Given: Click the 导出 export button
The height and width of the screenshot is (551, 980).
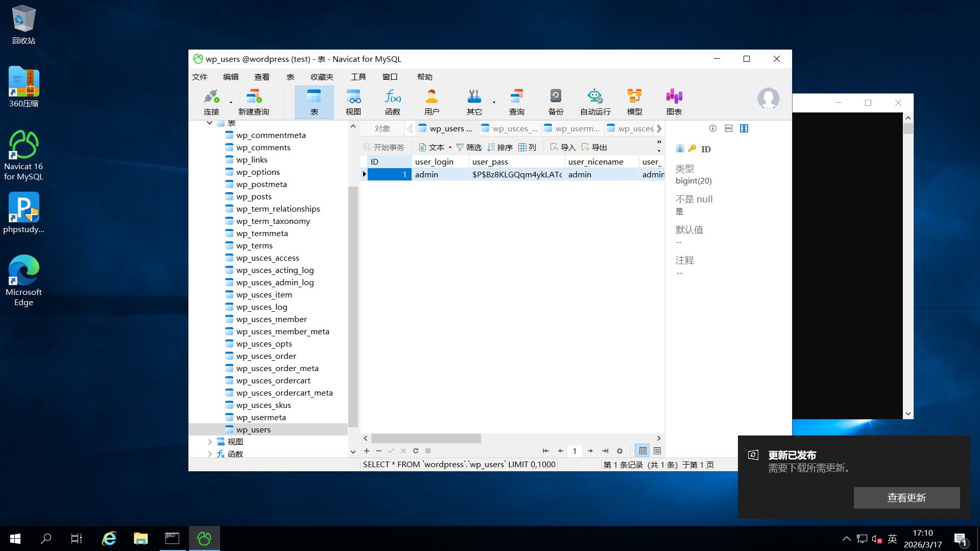Looking at the screenshot, I should (594, 148).
